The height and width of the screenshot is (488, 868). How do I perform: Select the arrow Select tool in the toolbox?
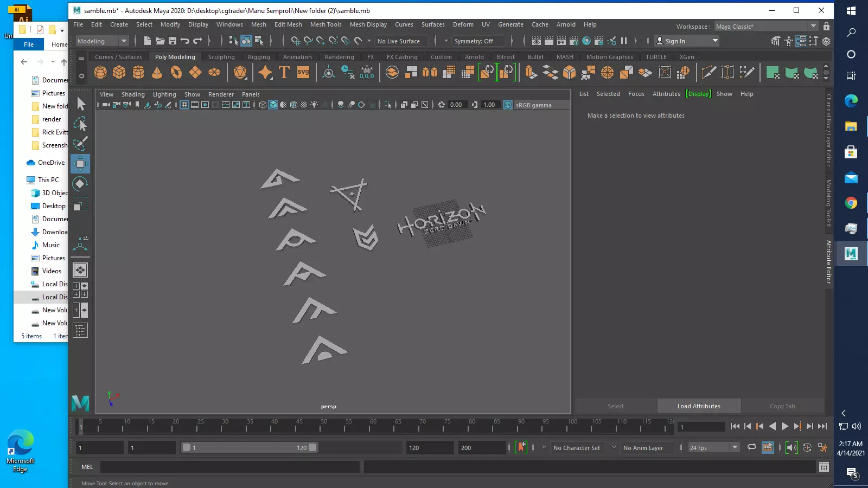[x=80, y=104]
